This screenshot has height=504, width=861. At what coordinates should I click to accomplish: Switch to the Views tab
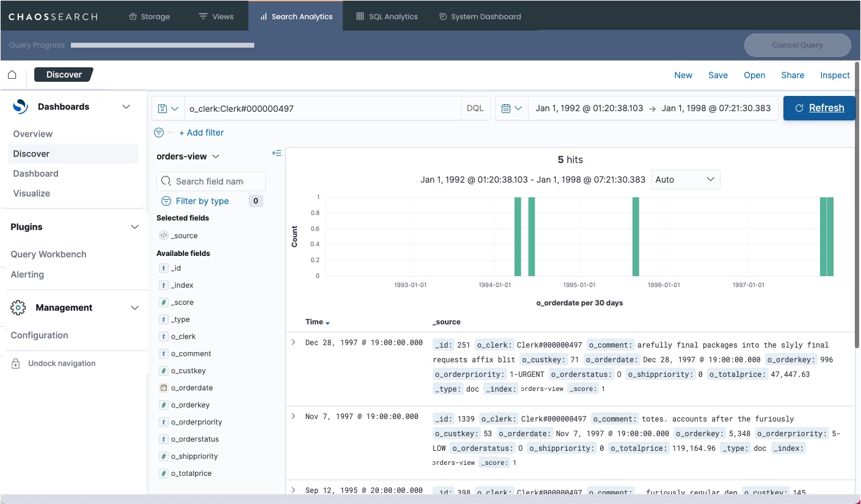click(216, 16)
